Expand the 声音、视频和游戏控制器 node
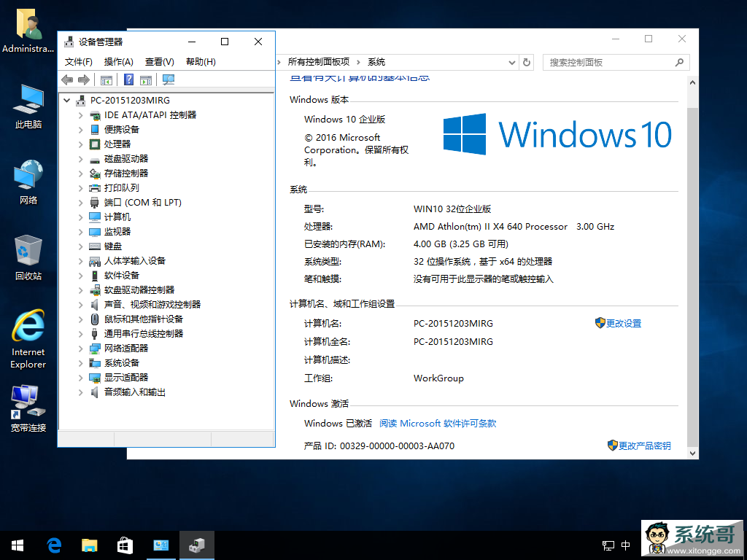Screen dimensions: 747x560 (x=80, y=305)
